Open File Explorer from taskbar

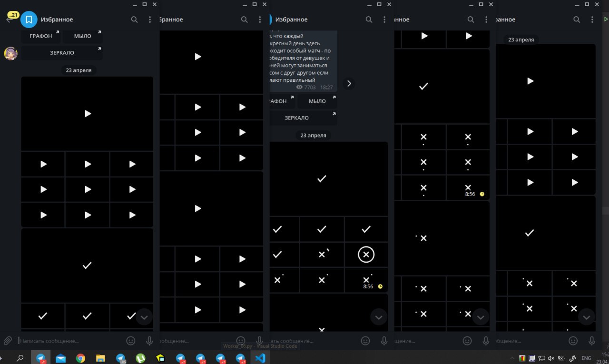[x=100, y=358]
